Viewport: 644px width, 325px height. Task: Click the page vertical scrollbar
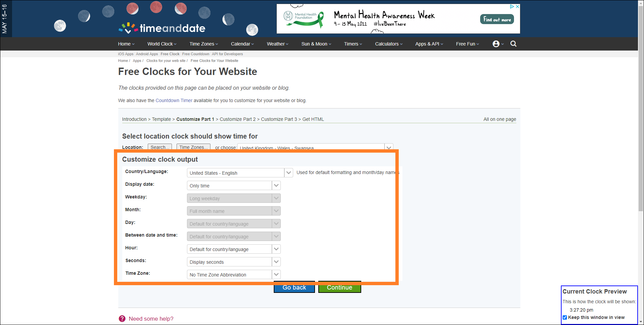click(641, 134)
